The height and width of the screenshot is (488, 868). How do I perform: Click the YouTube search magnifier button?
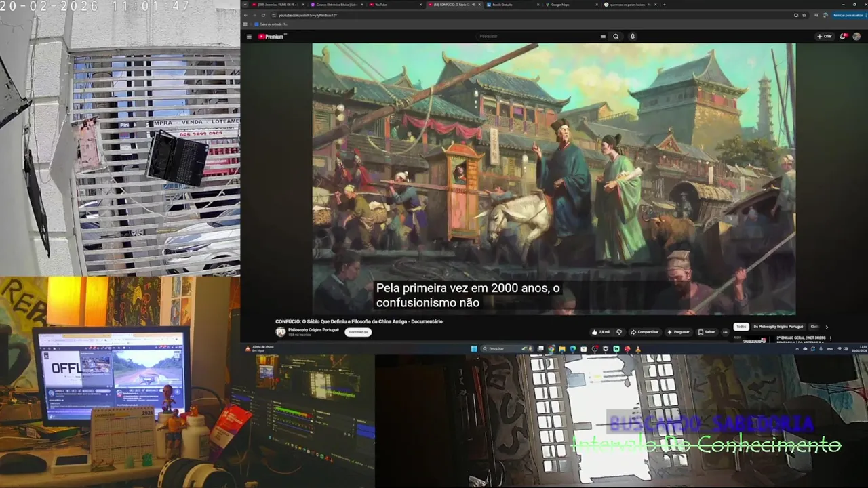[x=616, y=37]
